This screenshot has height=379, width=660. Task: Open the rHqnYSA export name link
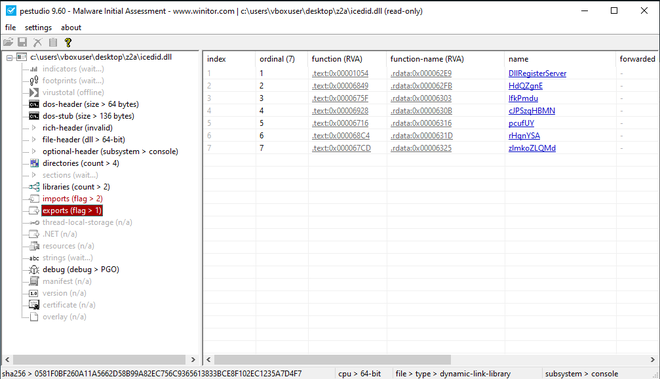tap(524, 136)
